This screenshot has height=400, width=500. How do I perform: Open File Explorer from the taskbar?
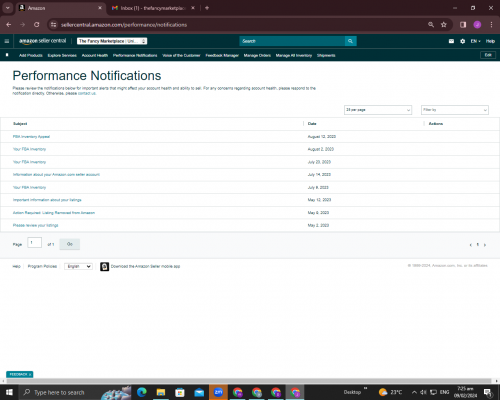tap(161, 392)
